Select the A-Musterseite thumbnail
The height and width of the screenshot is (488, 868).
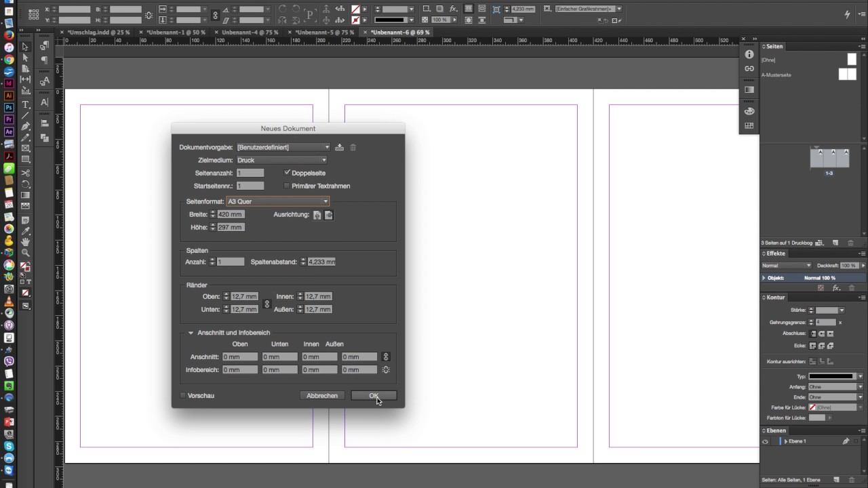click(847, 75)
